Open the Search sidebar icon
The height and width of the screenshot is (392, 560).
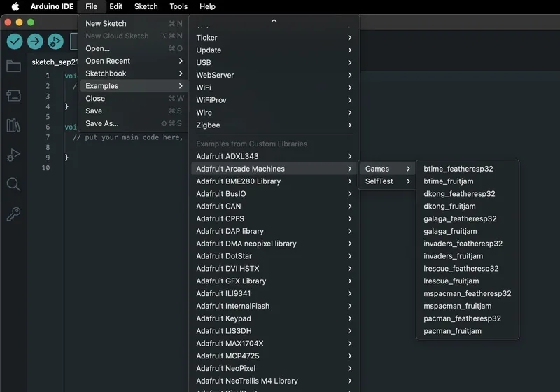pyautogui.click(x=13, y=185)
